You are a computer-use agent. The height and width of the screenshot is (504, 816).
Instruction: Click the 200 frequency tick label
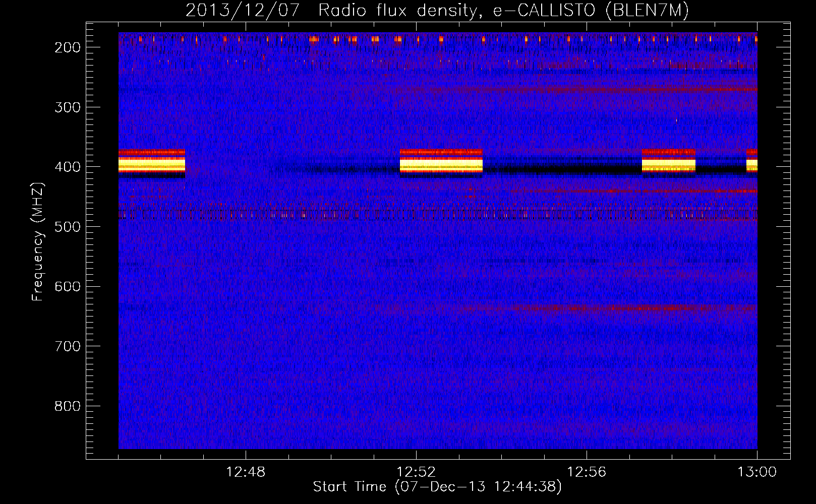click(x=67, y=47)
